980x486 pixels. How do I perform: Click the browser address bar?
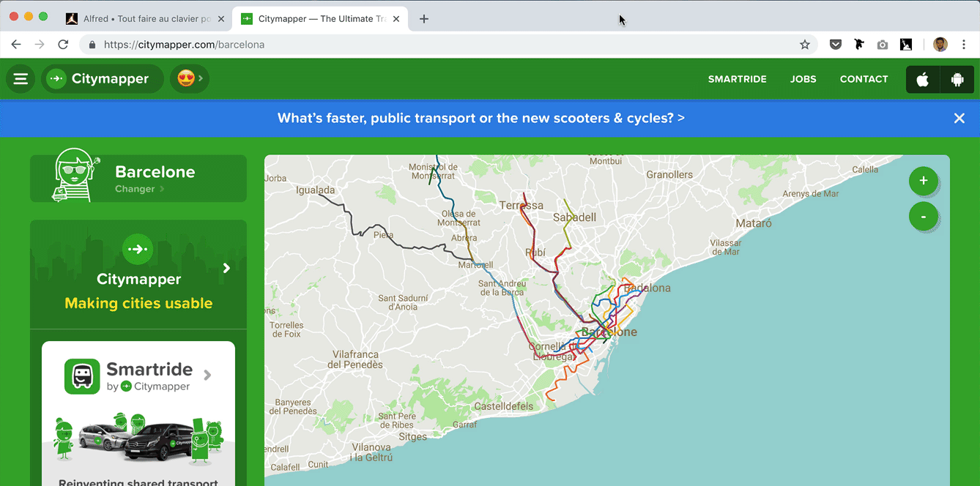(439, 45)
